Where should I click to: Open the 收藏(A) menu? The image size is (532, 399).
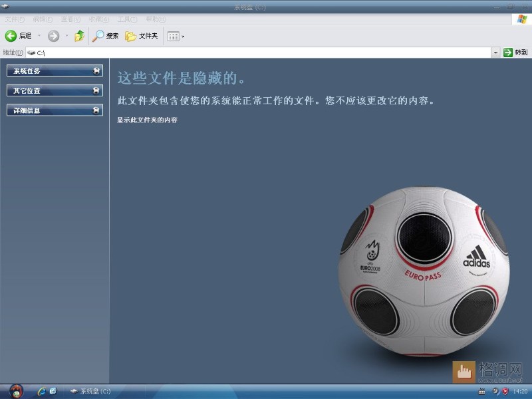pyautogui.click(x=98, y=19)
